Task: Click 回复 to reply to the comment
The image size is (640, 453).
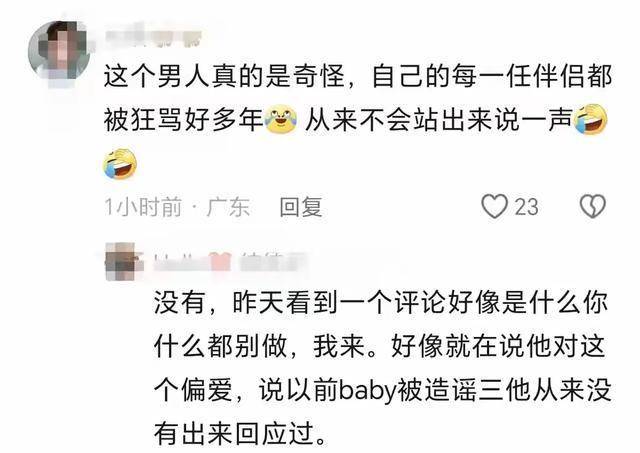Action: (301, 207)
